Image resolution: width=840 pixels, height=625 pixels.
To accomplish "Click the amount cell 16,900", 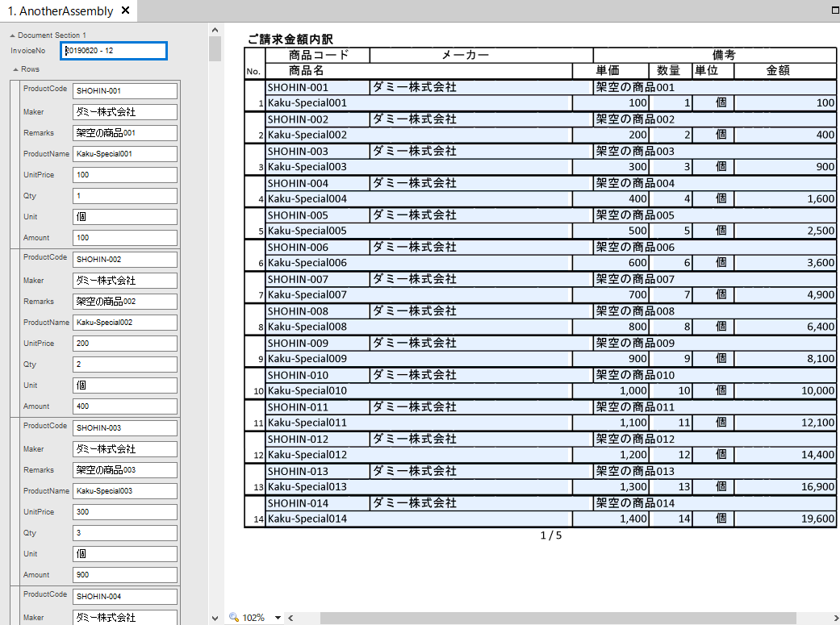I will [785, 487].
